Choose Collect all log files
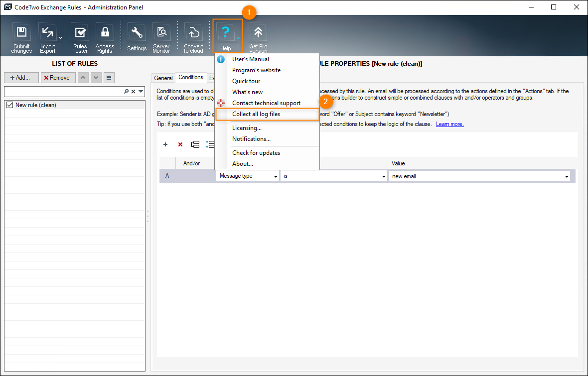The height and width of the screenshot is (376, 588). coord(256,114)
